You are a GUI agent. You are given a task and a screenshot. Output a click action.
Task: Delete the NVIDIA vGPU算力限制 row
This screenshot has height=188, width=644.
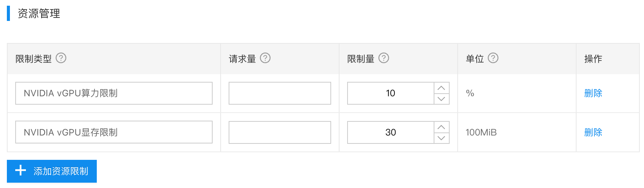click(593, 93)
